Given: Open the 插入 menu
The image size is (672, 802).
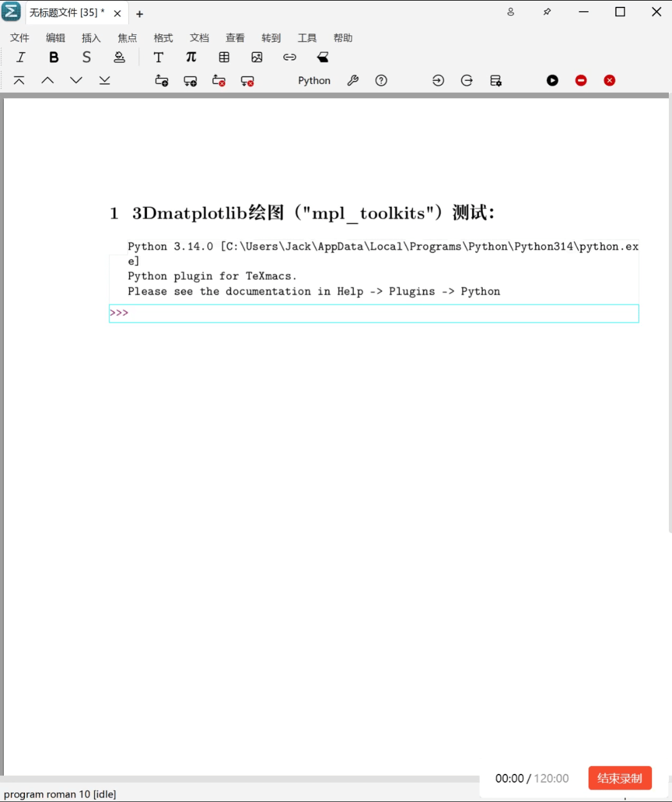Looking at the screenshot, I should [x=91, y=37].
